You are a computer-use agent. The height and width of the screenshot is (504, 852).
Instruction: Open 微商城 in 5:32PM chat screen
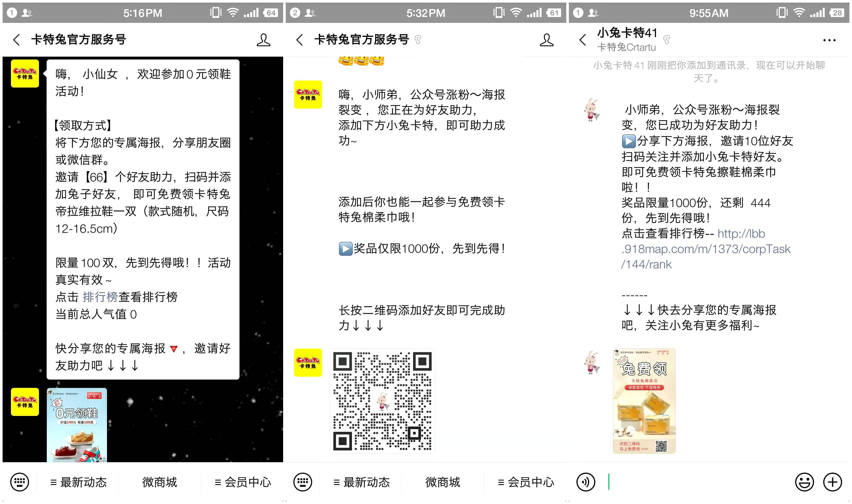443,482
